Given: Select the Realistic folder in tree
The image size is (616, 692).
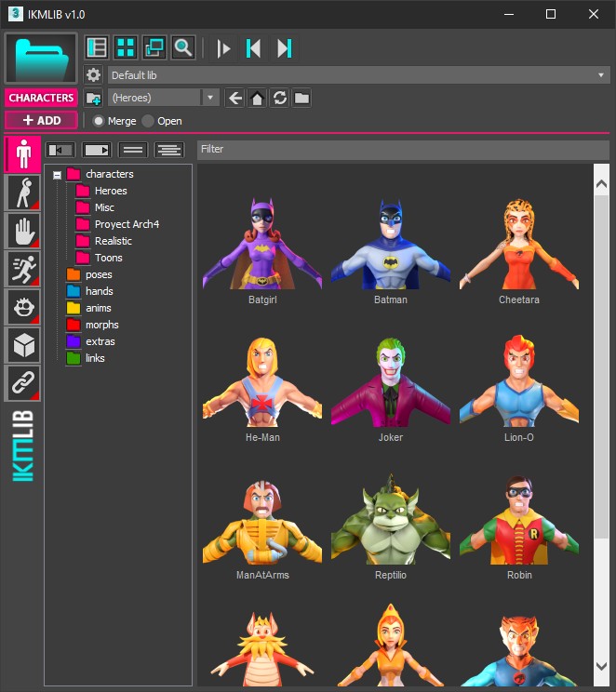Looking at the screenshot, I should (113, 241).
